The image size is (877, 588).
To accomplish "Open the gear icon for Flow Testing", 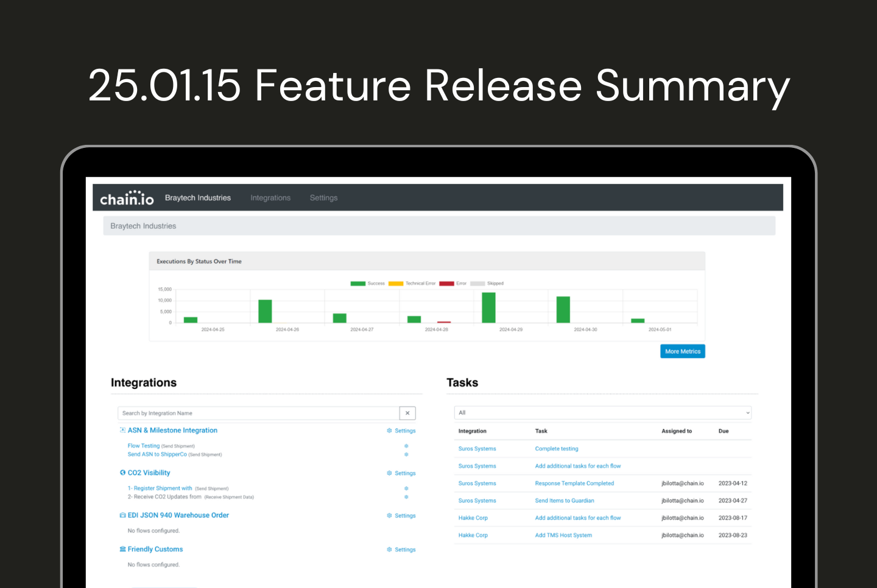I will pyautogui.click(x=406, y=446).
